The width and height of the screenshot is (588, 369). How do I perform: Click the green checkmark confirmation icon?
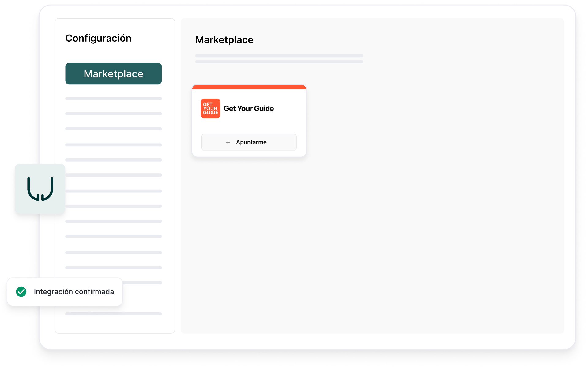(21, 292)
